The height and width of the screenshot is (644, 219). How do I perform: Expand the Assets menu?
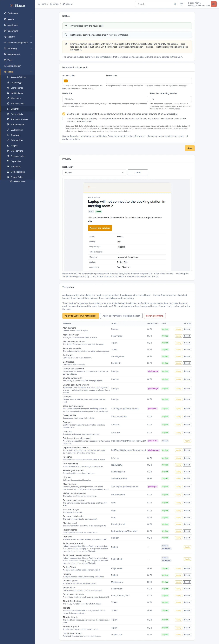coord(18,19)
